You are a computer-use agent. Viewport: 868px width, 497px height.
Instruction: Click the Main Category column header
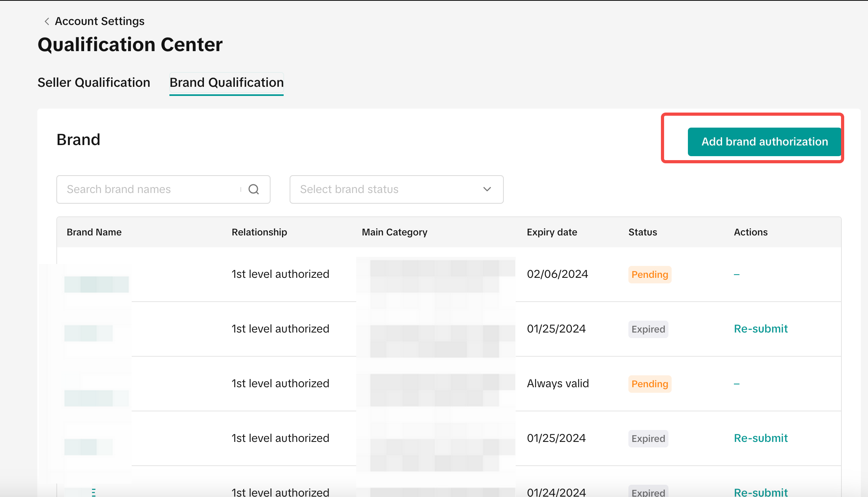394,232
